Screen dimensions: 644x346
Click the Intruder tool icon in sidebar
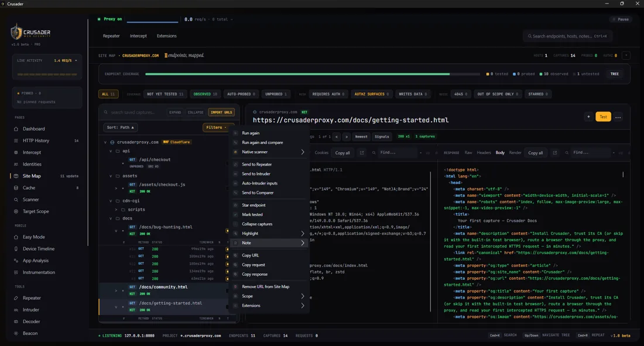coord(16,310)
